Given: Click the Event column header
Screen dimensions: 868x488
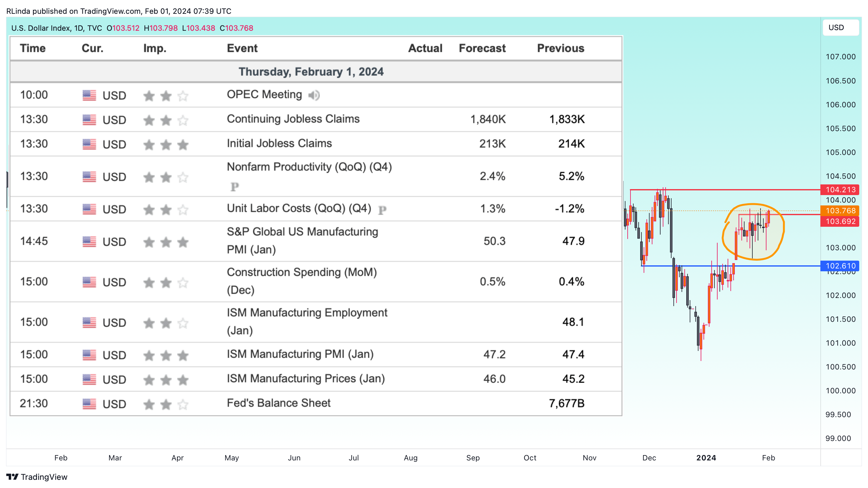Looking at the screenshot, I should (x=242, y=48).
